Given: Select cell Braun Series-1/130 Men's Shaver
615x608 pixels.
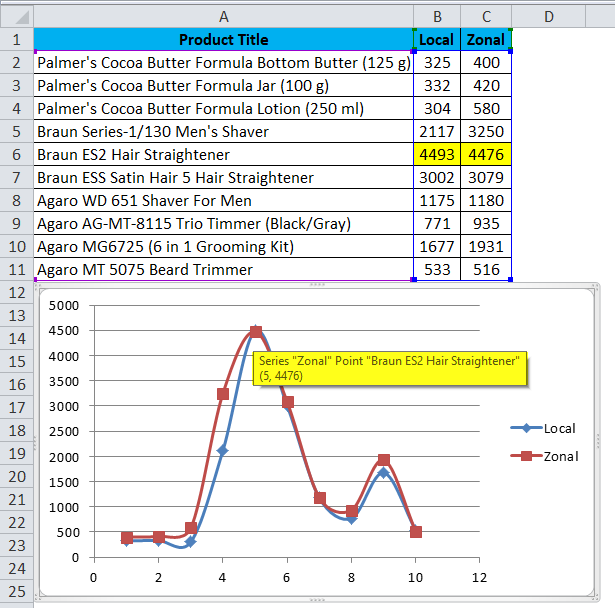Looking at the screenshot, I should (x=224, y=131).
